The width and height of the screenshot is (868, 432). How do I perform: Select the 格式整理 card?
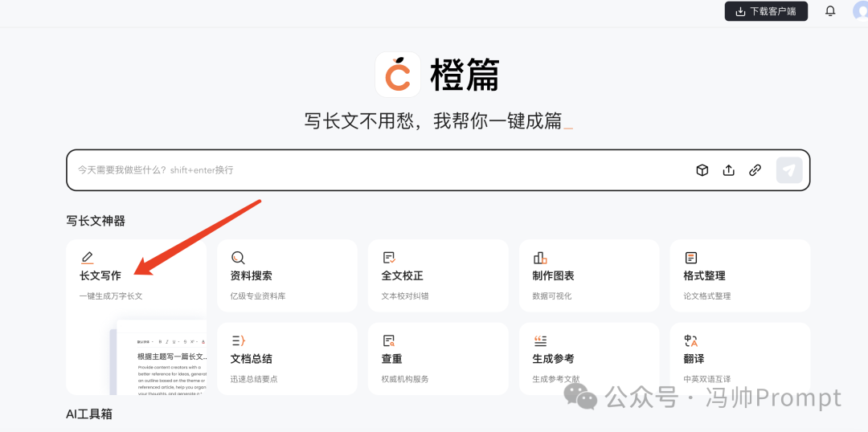coord(739,276)
